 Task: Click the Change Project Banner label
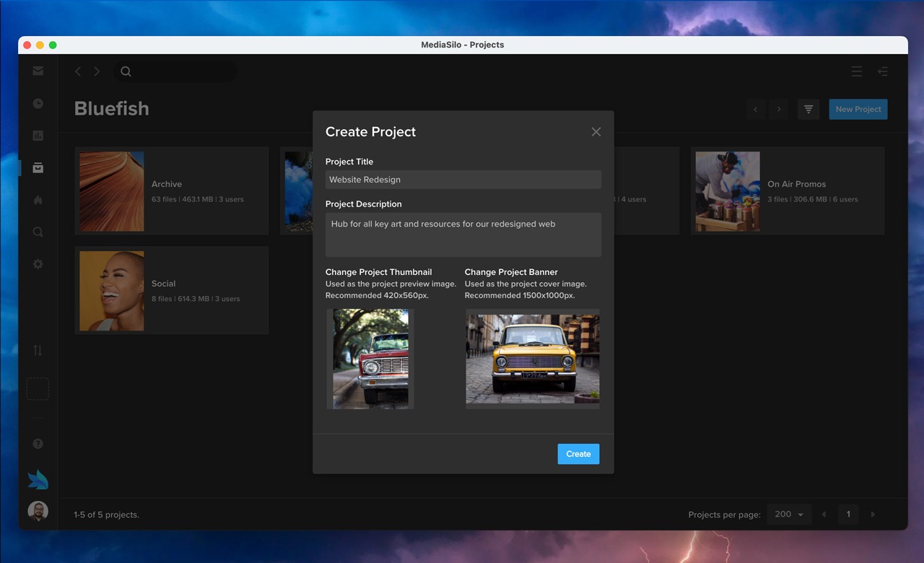(x=511, y=272)
